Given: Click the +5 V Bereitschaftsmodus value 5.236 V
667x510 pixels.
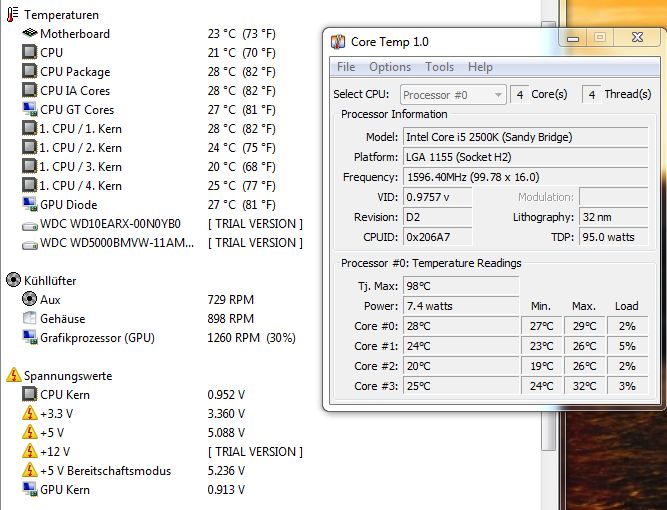Looking at the screenshot, I should [226, 471].
